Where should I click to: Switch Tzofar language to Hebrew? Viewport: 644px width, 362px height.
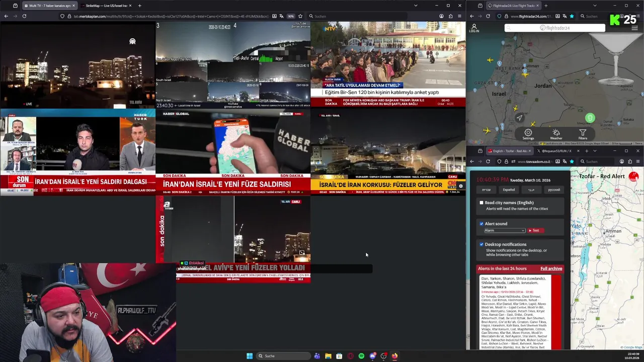486,190
